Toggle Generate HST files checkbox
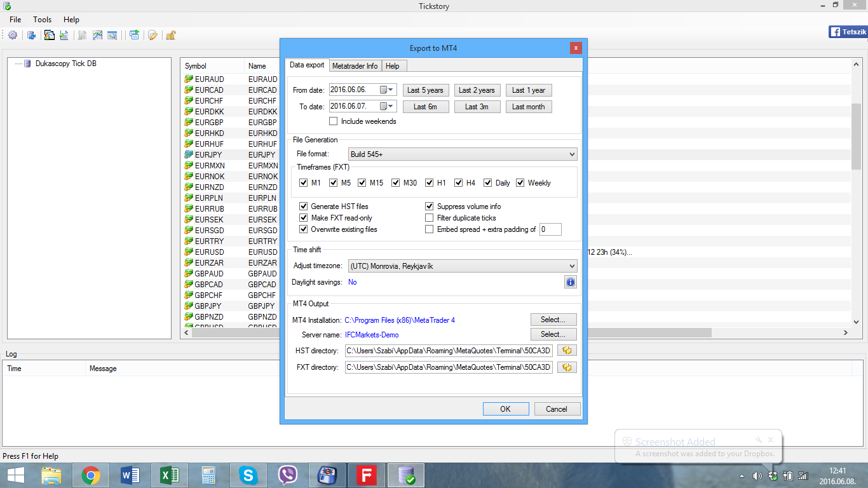Image resolution: width=868 pixels, height=488 pixels. [304, 207]
